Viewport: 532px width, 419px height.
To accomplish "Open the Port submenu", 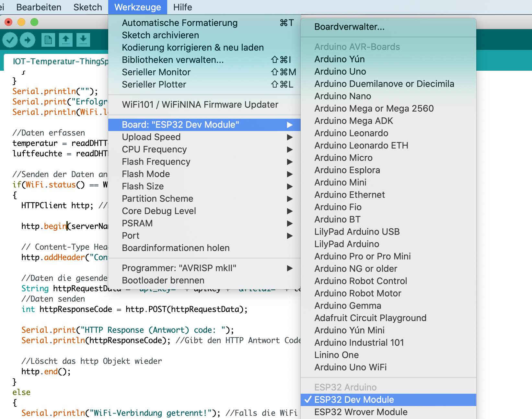I will pos(130,235).
